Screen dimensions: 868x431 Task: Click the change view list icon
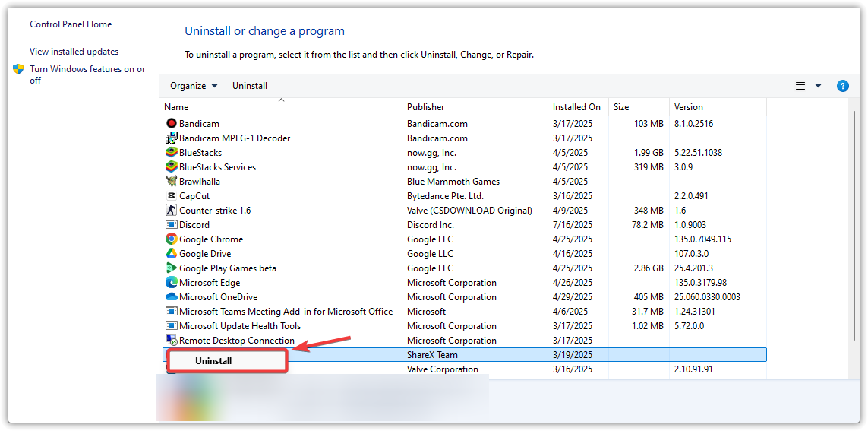pos(800,86)
